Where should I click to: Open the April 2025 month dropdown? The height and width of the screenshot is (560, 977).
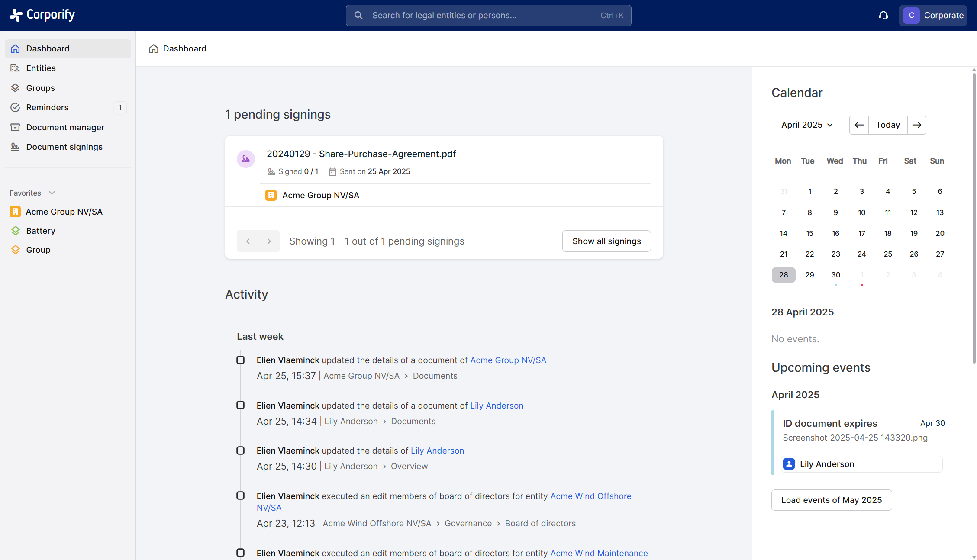807,125
